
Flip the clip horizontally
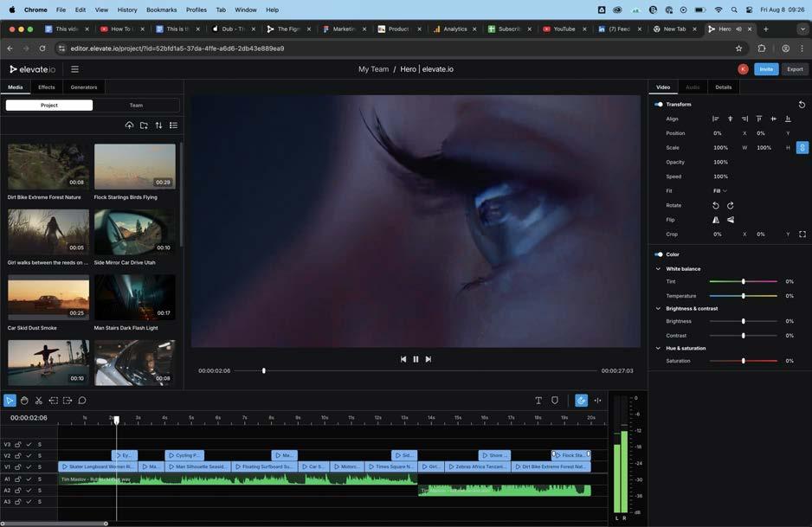pyautogui.click(x=716, y=220)
